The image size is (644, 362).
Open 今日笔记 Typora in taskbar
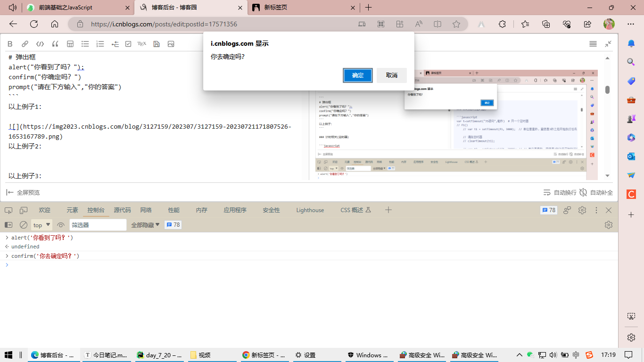[107, 355]
